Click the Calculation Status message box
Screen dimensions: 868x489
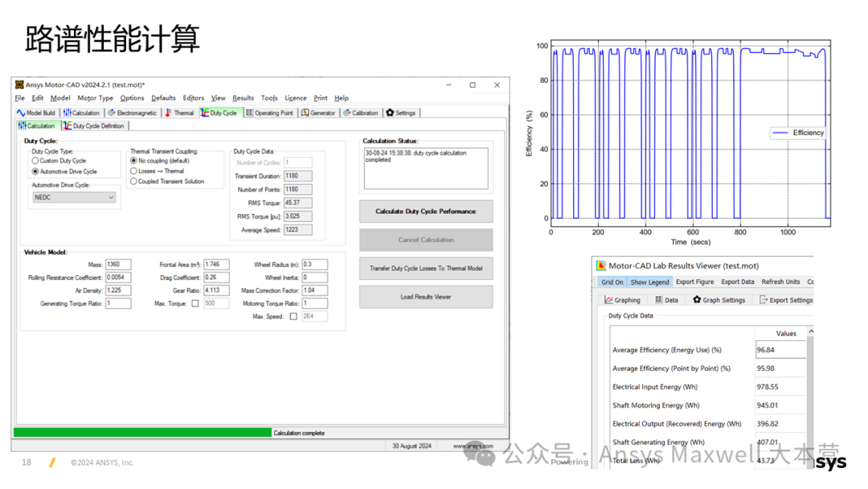click(x=426, y=168)
